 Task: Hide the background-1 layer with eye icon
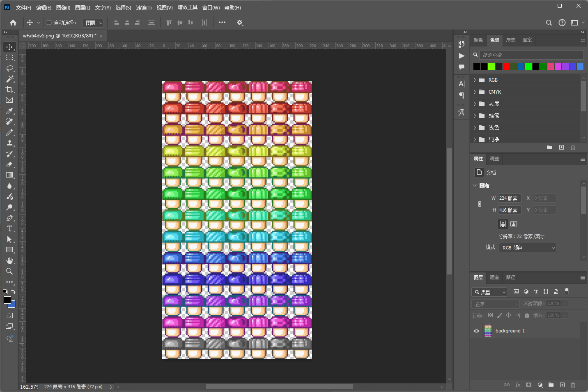476,331
